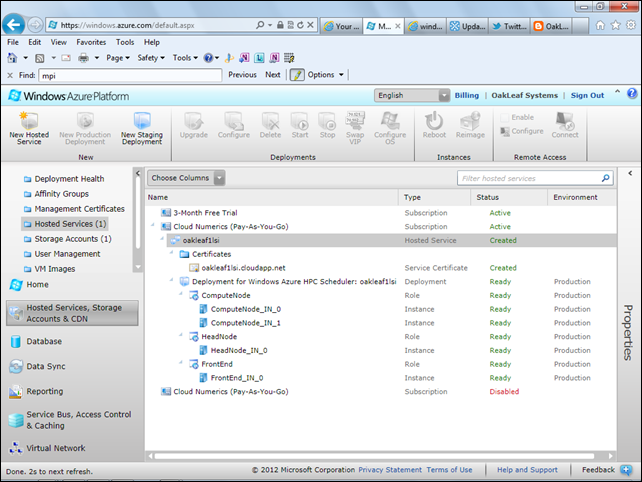
Task: Click the OakLeaf Systems link
Action: [524, 95]
